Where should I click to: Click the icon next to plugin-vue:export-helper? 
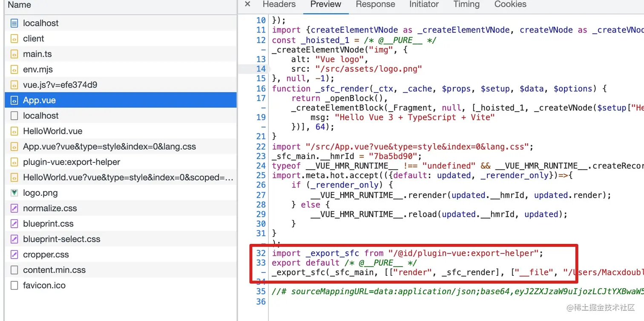pos(14,162)
